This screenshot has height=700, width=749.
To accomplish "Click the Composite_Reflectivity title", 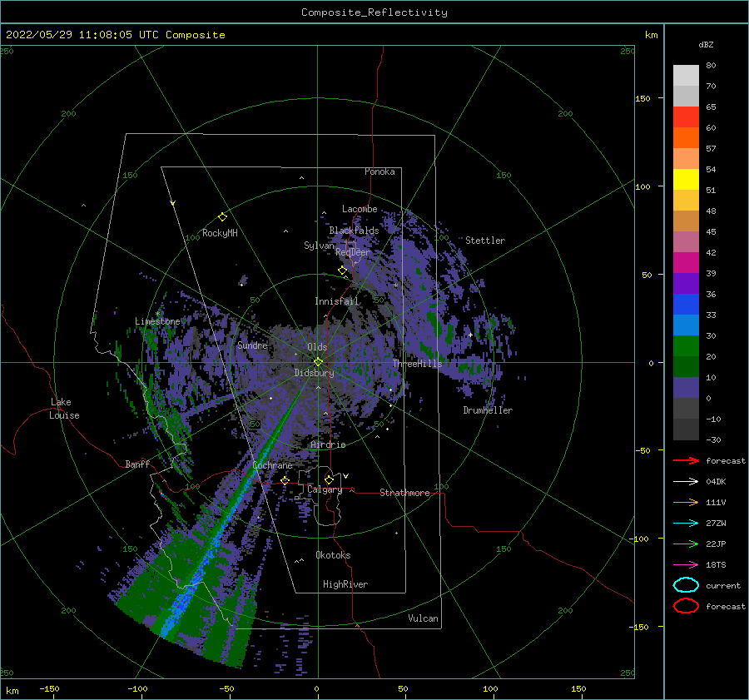I will 374,12.
